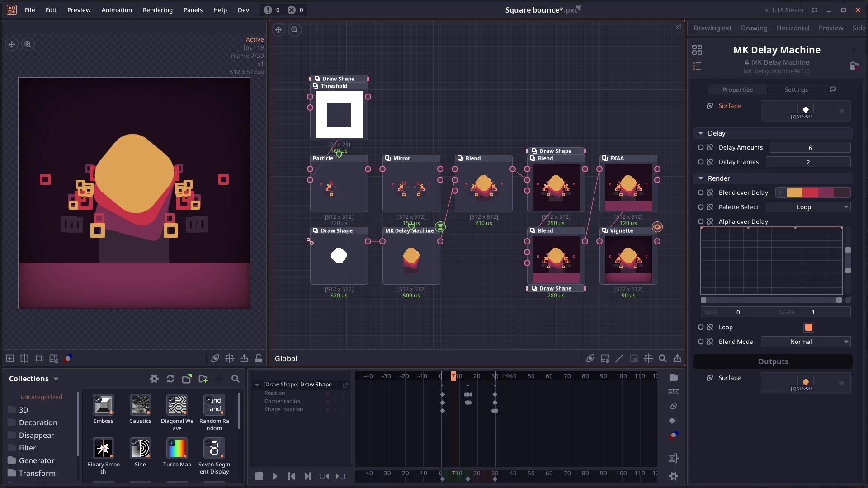This screenshot has height=488, width=868.
Task: Toggle the lock icon below the canvas preview
Action: (259, 358)
